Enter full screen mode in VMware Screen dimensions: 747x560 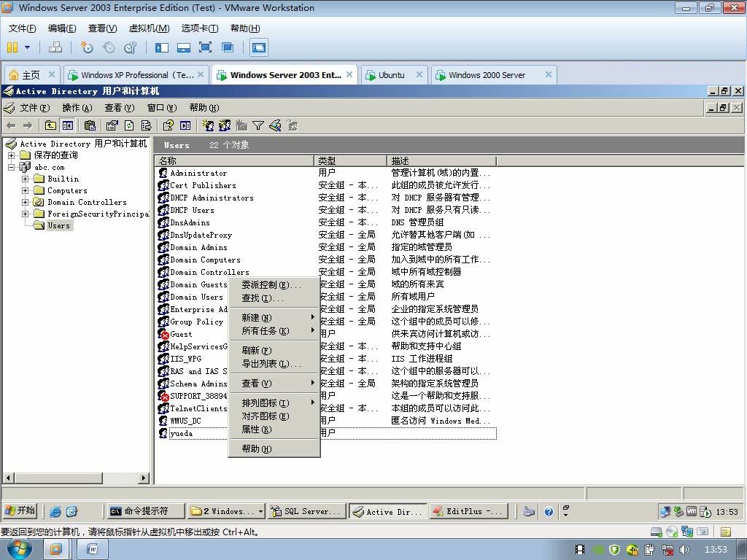pyautogui.click(x=205, y=47)
